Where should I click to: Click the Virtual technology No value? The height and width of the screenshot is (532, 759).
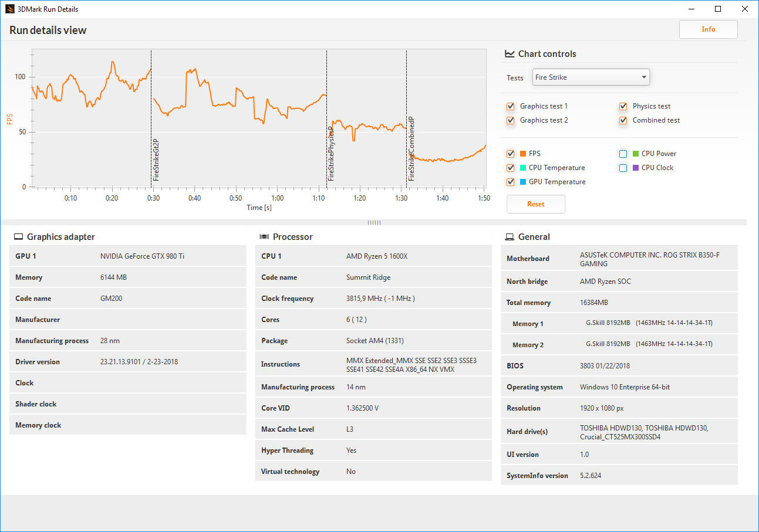tap(350, 472)
